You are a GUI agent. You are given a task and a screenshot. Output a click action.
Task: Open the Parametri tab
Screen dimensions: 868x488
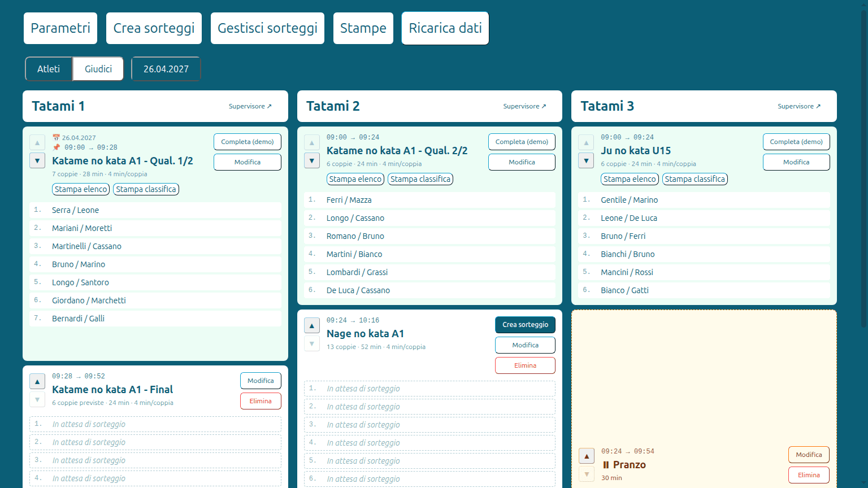coord(60,28)
